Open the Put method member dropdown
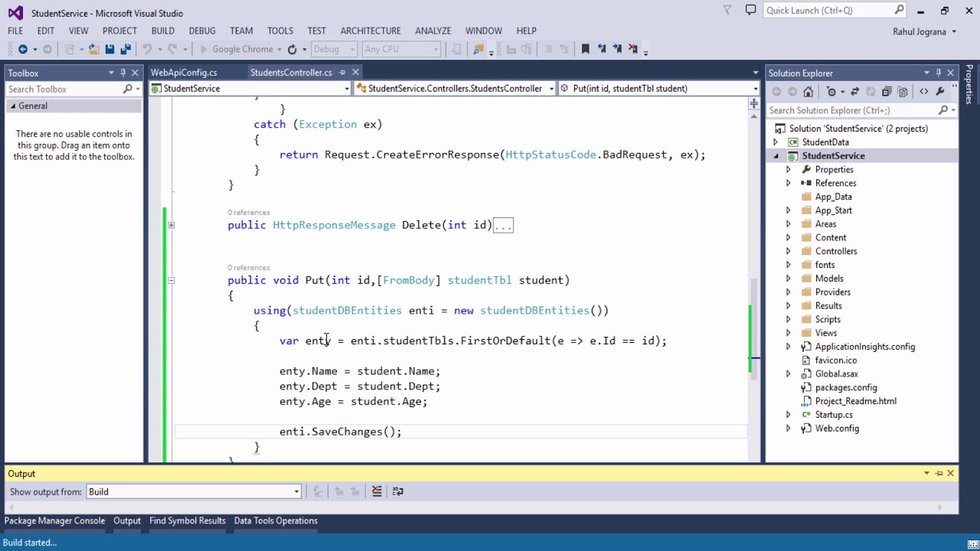The height and width of the screenshot is (551, 980). coord(659,88)
